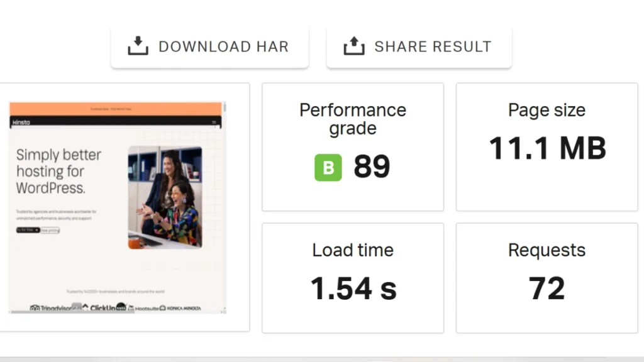This screenshot has height=362, width=644.
Task: Open the hamburger menu in the site preview
Action: pos(214,122)
